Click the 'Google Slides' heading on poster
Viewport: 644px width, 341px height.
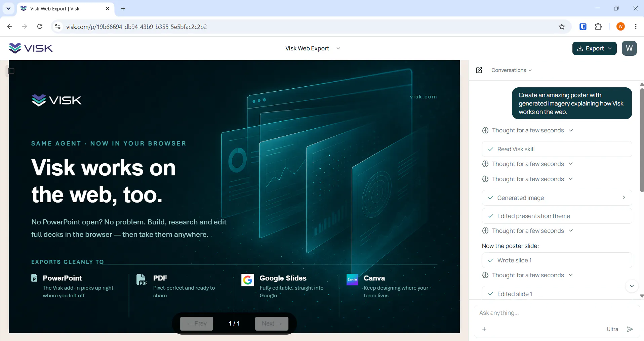point(283,278)
